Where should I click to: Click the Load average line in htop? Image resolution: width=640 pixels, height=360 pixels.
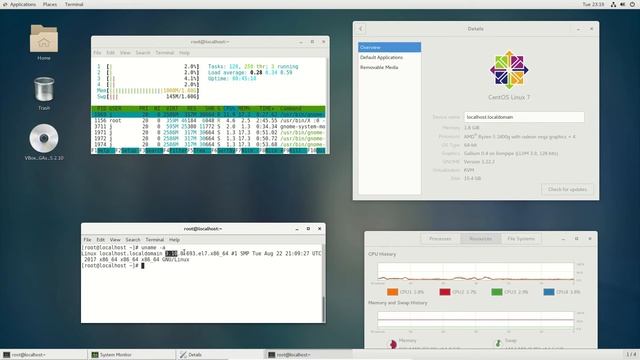click(x=250, y=73)
